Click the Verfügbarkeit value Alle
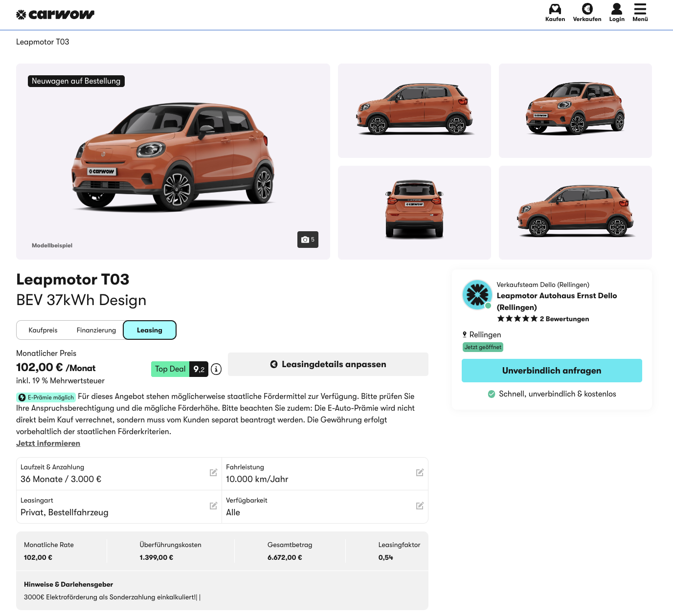The height and width of the screenshot is (616, 673). [x=233, y=512]
